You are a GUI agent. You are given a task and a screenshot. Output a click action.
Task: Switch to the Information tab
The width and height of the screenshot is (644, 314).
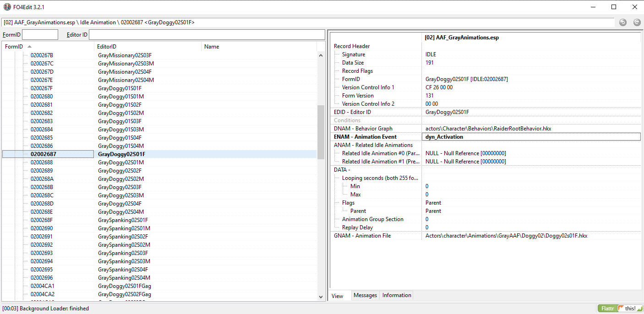point(397,295)
